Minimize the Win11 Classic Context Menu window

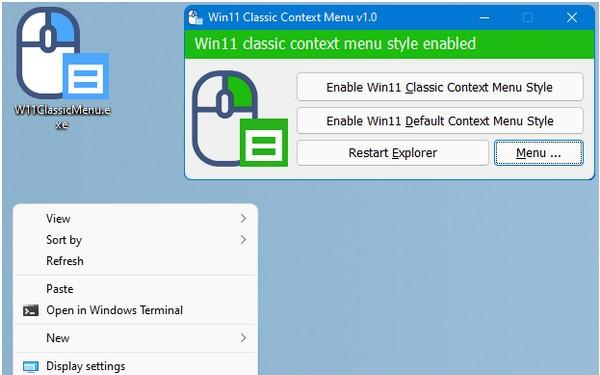tap(484, 18)
